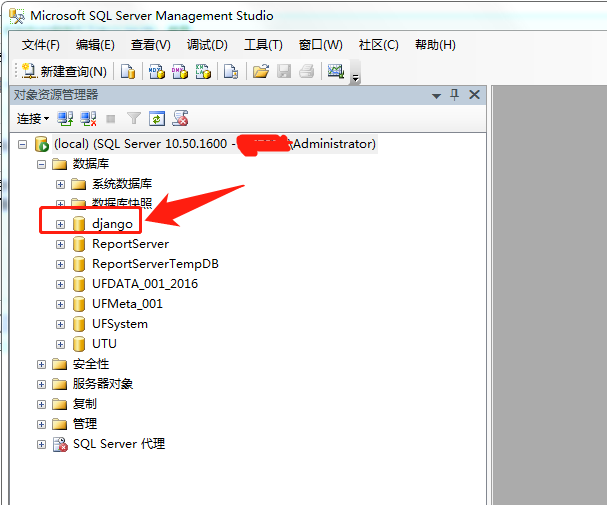The image size is (607, 505).
Task: Select the 复制 tree item
Action: [x=85, y=404]
